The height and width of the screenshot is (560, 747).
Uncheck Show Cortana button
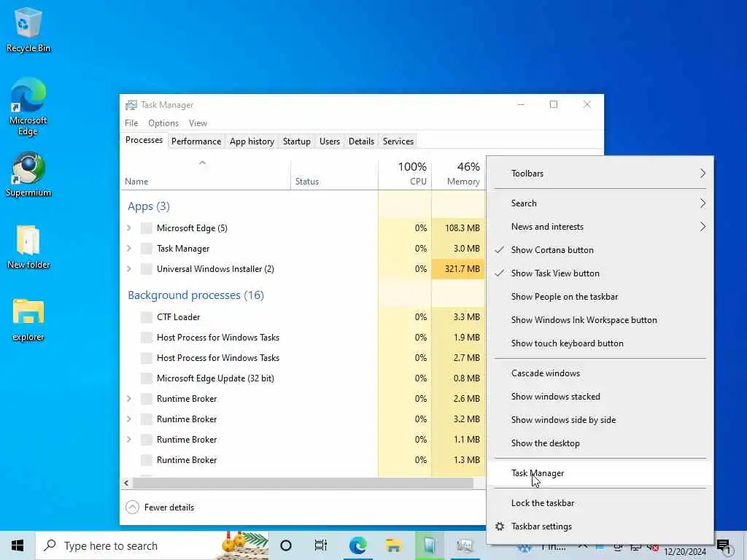[x=600, y=250]
